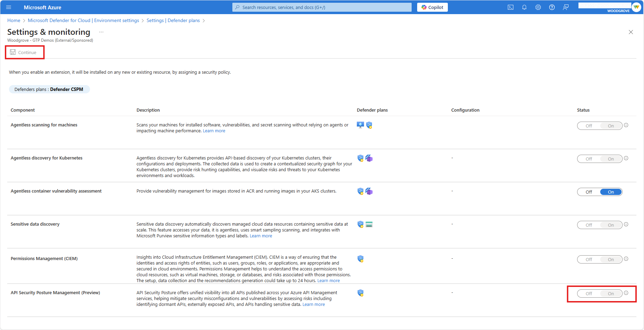Click Containers plan icon in Agentless discovery for Kubernetes row
The width and height of the screenshot is (644, 330).
pyautogui.click(x=369, y=158)
